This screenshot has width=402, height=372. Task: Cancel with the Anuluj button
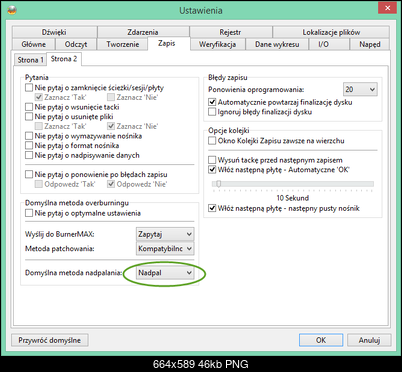(x=369, y=340)
